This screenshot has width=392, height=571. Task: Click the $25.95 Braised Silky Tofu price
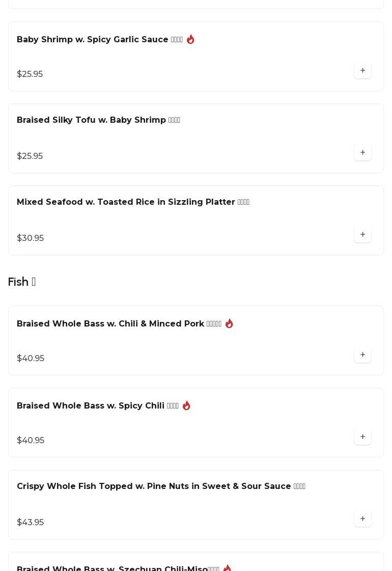tap(30, 156)
